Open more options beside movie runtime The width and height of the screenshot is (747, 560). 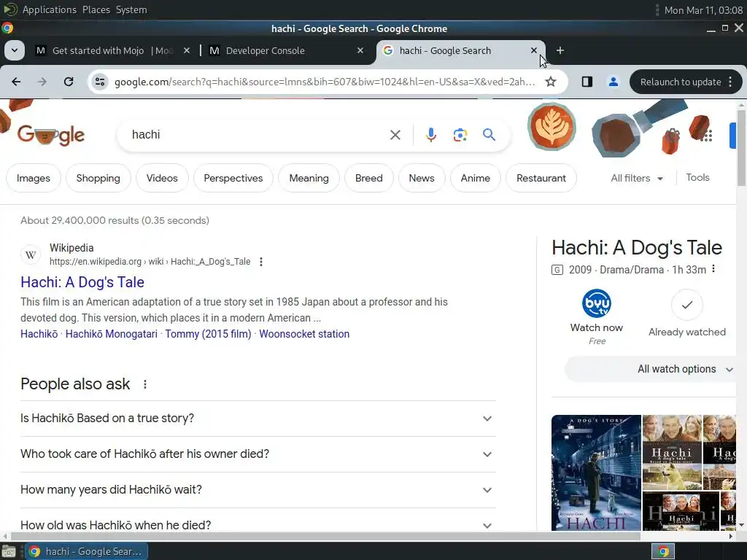click(713, 269)
